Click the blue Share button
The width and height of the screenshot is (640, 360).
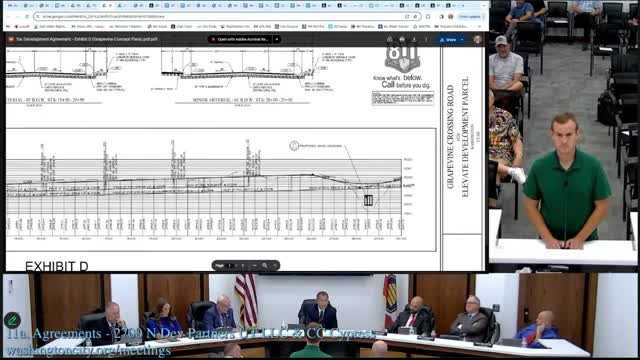pyautogui.click(x=448, y=40)
